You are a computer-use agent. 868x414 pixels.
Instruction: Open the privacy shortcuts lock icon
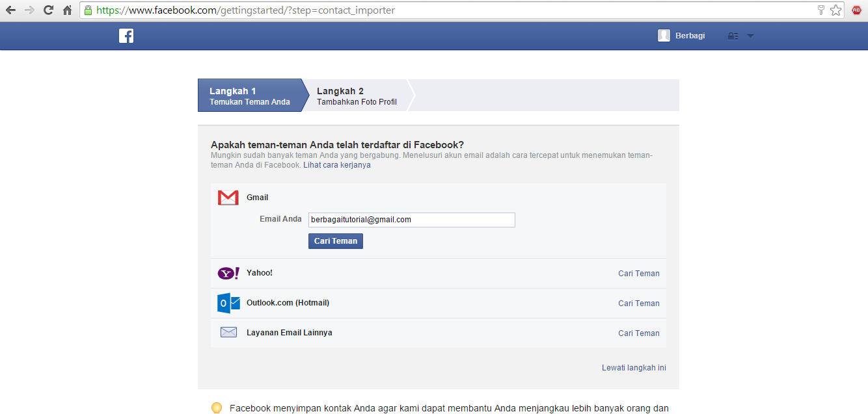point(733,36)
